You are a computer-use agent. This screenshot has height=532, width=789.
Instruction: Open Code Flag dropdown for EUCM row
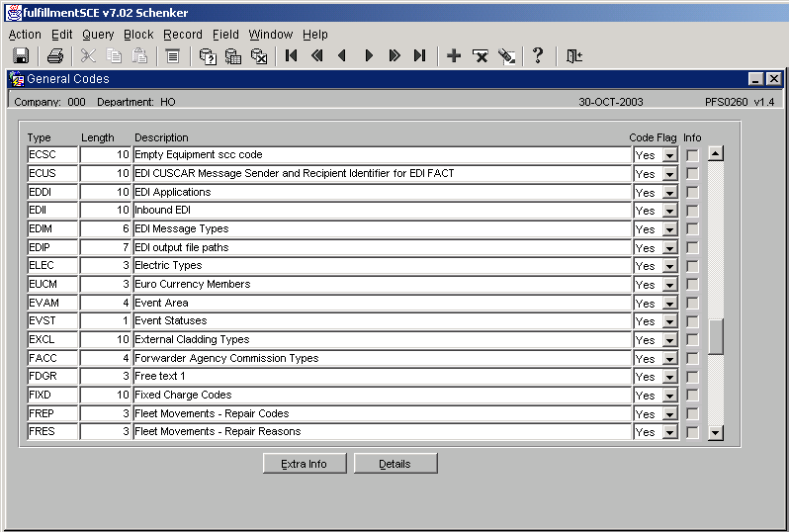(669, 285)
